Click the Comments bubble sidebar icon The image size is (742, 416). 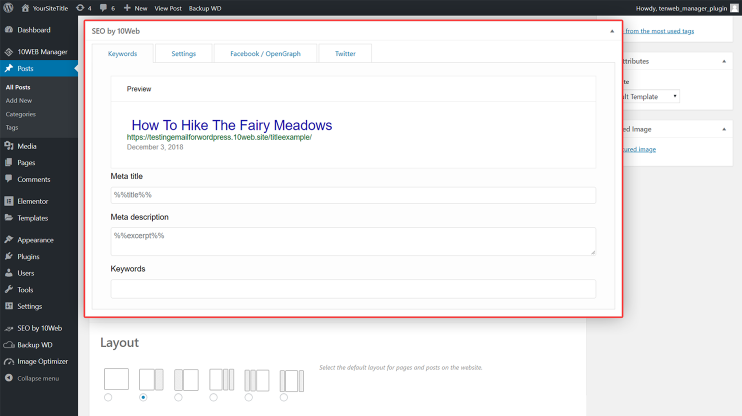point(9,179)
